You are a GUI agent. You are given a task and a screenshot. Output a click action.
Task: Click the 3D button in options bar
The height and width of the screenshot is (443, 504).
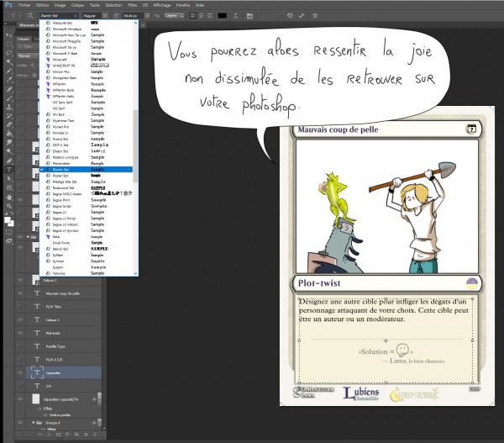pyautogui.click(x=315, y=15)
